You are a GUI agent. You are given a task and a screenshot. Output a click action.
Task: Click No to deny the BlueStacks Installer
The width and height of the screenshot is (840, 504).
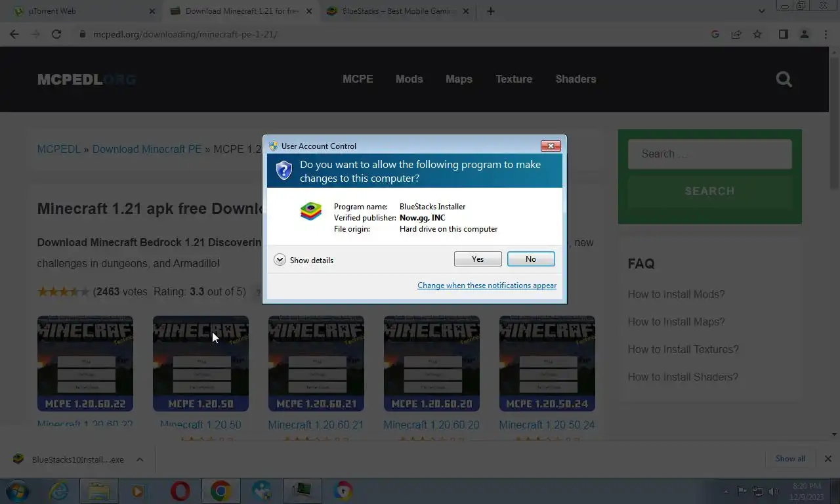[531, 259]
